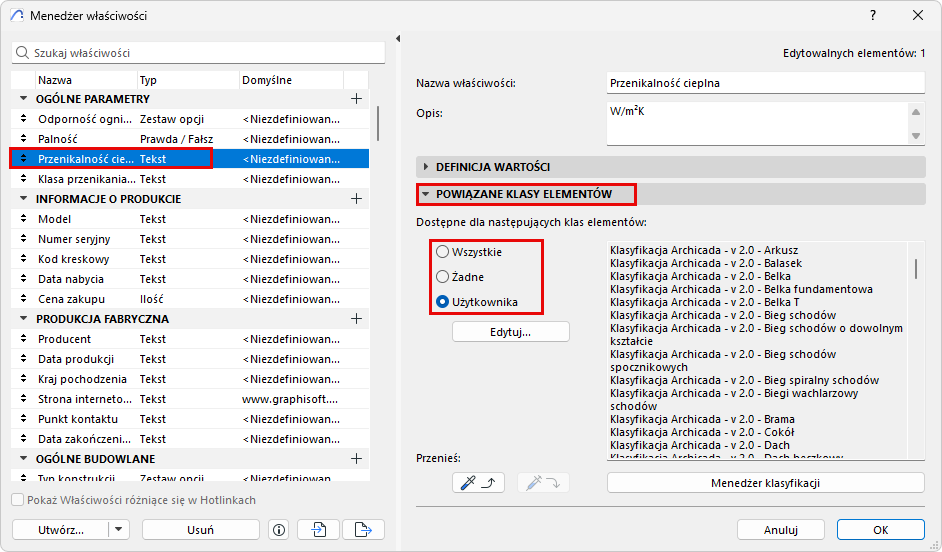This screenshot has width=942, height=552.
Task: Enable Pokaż Właściwości różniące się w Hotlinkach
Action: 18,500
